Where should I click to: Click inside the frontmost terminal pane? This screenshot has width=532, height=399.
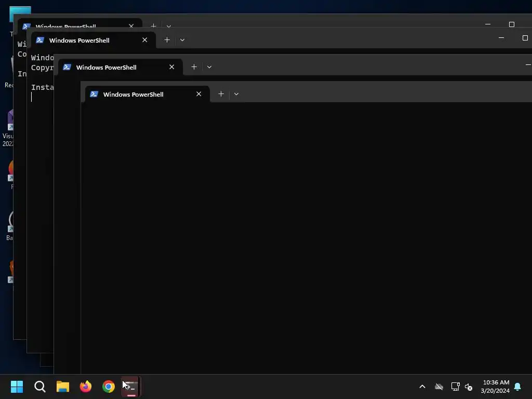pyautogui.click(x=306, y=237)
